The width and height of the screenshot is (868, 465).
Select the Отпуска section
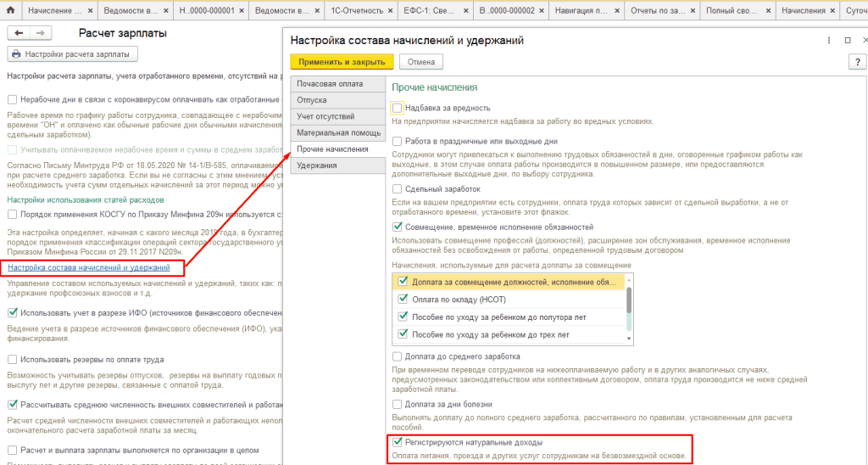tap(337, 100)
